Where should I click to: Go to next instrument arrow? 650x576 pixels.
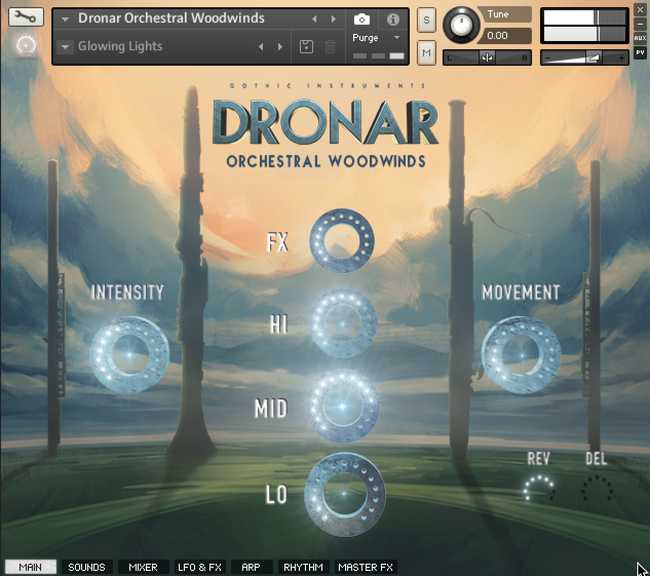coord(333,19)
